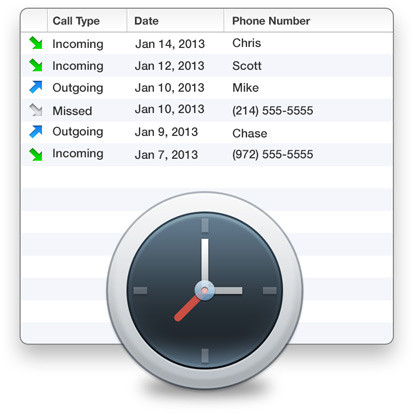Click the Incoming label in Chris row
Viewport: 413px width, 413px height.
tap(78, 44)
